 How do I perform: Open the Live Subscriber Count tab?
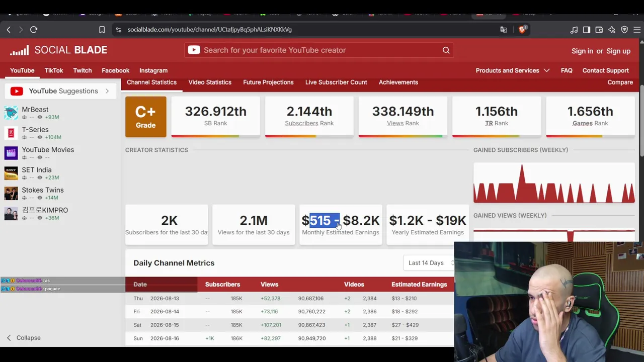336,82
